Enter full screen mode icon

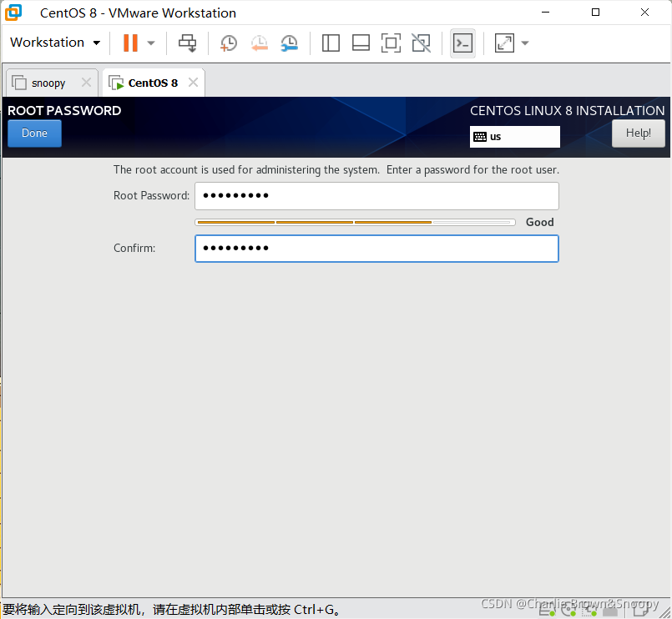[391, 43]
